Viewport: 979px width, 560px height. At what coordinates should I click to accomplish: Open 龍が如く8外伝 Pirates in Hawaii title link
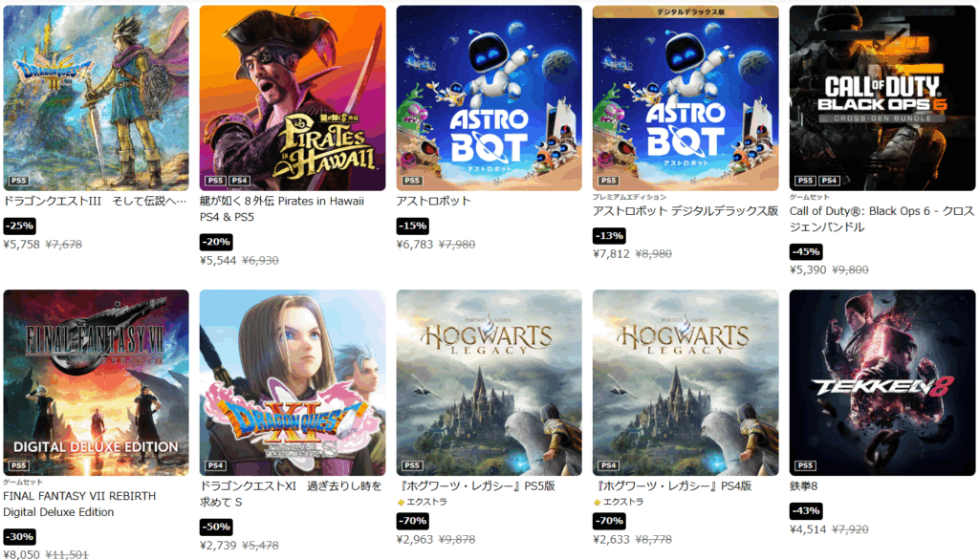coord(282,209)
